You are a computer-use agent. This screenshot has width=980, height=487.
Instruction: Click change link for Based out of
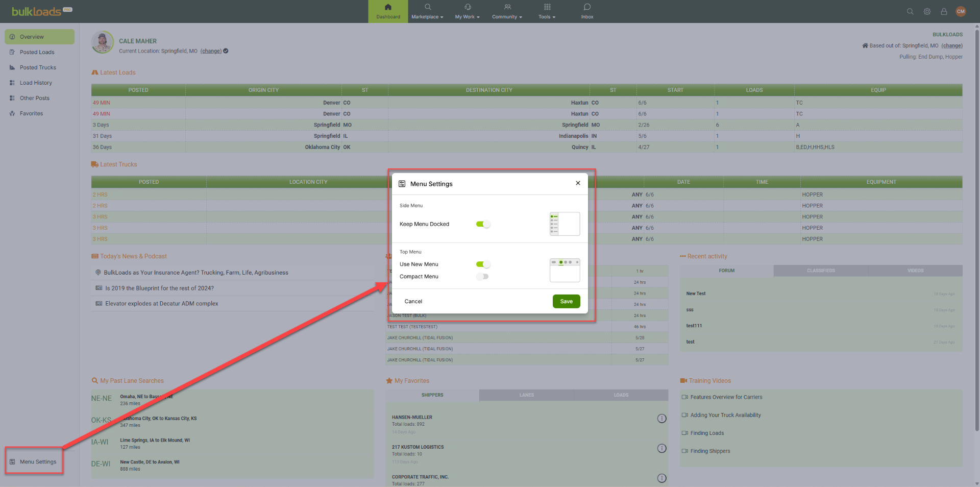pos(952,46)
